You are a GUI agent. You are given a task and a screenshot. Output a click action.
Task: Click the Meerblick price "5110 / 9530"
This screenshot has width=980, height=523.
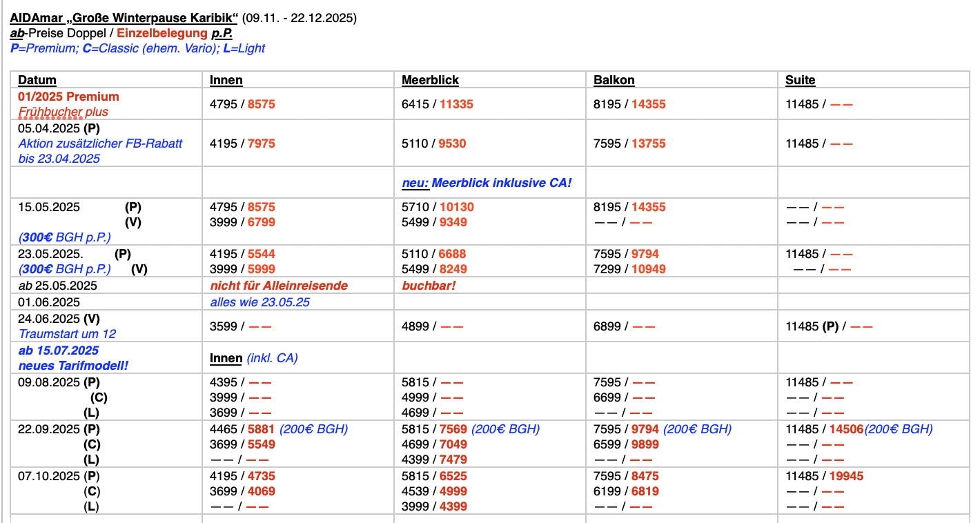(434, 144)
